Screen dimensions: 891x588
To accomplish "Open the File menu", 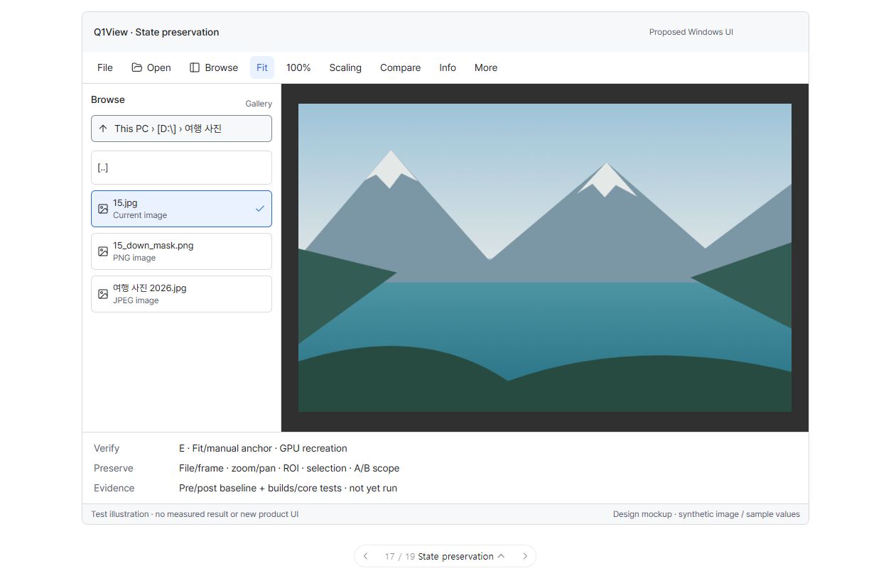I will click(105, 67).
